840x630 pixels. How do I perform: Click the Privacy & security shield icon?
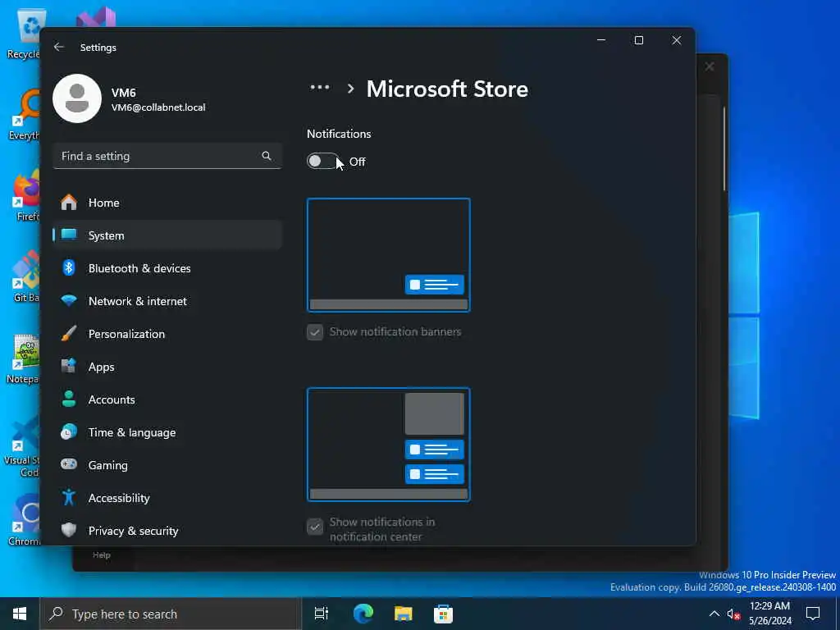pyautogui.click(x=69, y=530)
